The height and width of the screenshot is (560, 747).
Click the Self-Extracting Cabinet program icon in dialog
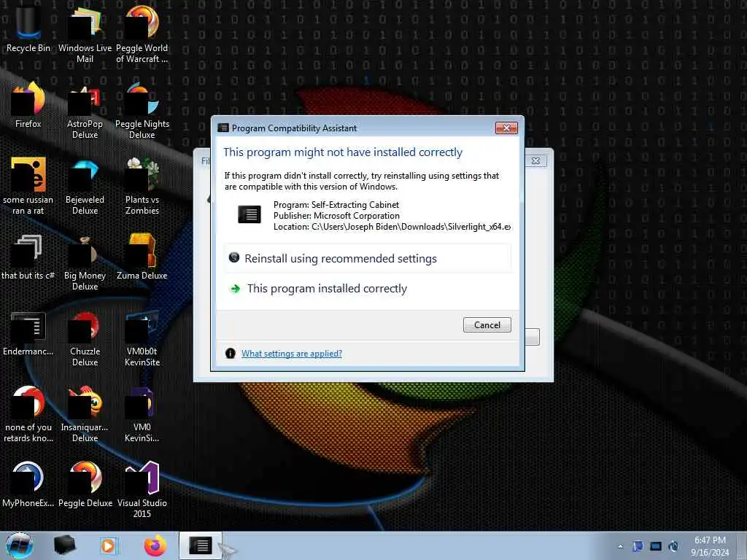[249, 214]
